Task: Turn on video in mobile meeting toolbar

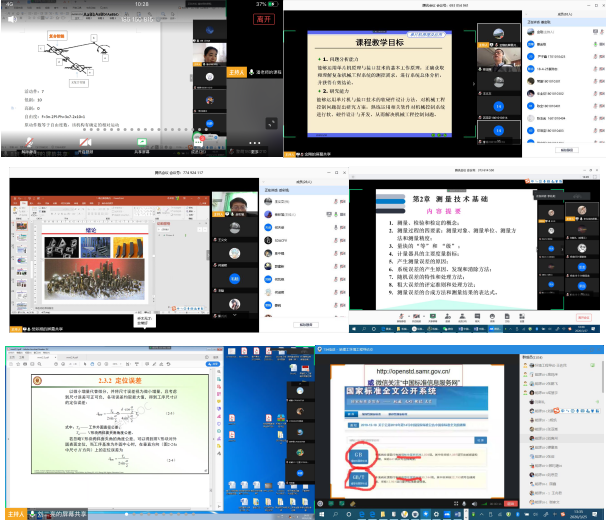Action: pyautogui.click(x=86, y=141)
